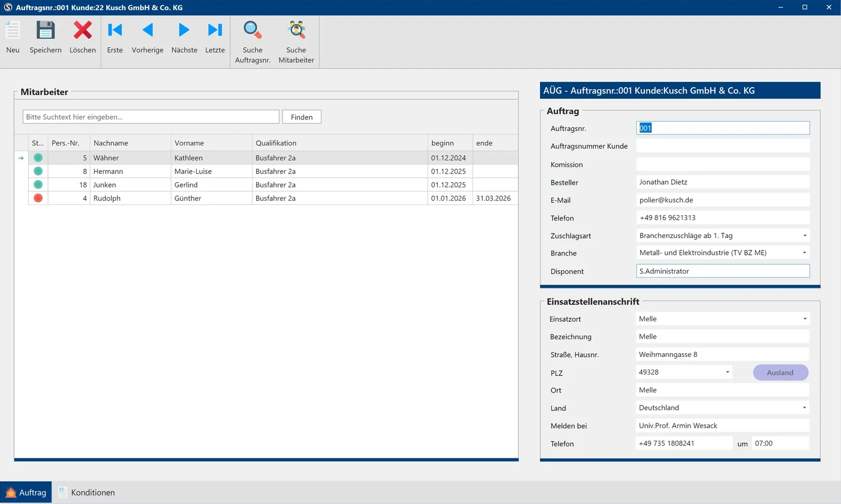Advance to next record with Nächste
841x504 pixels.
184,37
